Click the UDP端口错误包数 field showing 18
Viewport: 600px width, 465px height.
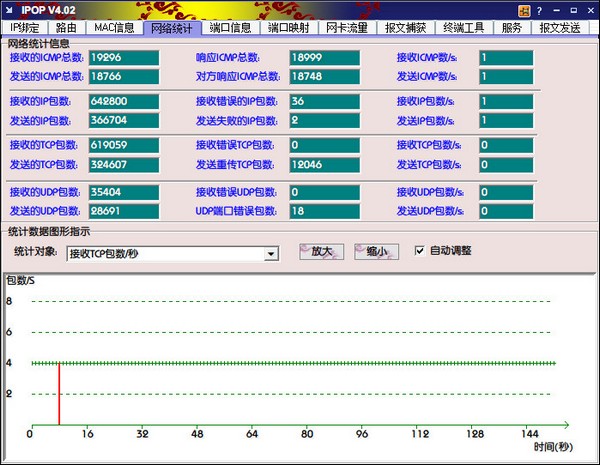click(x=325, y=212)
